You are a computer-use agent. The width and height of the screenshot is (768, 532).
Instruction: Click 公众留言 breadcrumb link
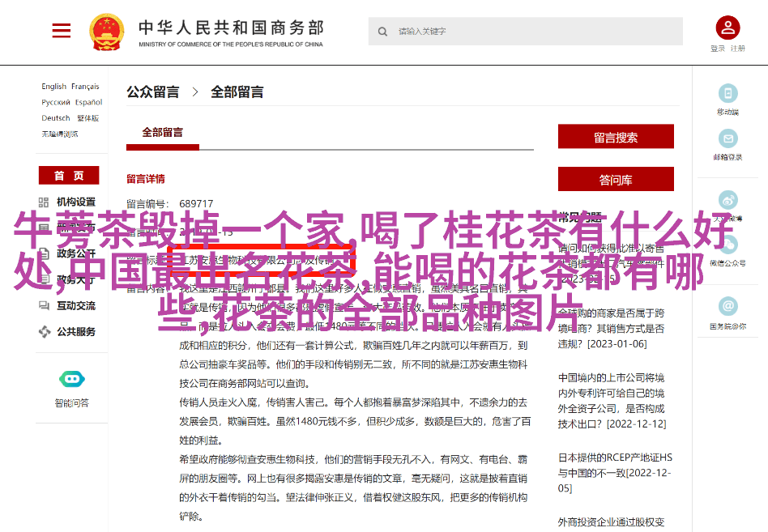[152, 92]
